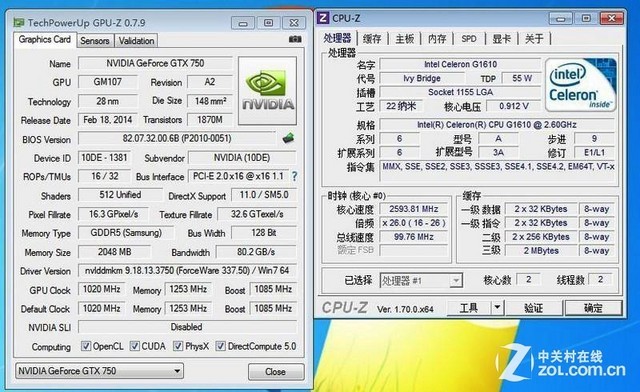Screen dimensions: 640x392
Task: Select the 处理器 tab in CPU-Z
Action: [337, 38]
